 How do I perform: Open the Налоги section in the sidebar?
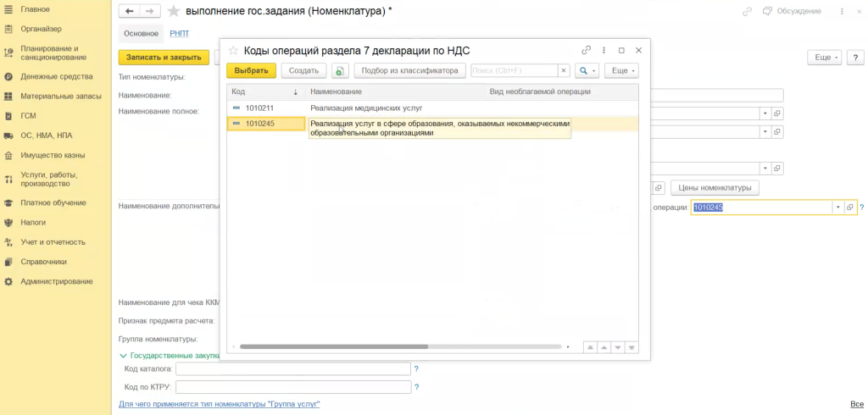coord(33,223)
